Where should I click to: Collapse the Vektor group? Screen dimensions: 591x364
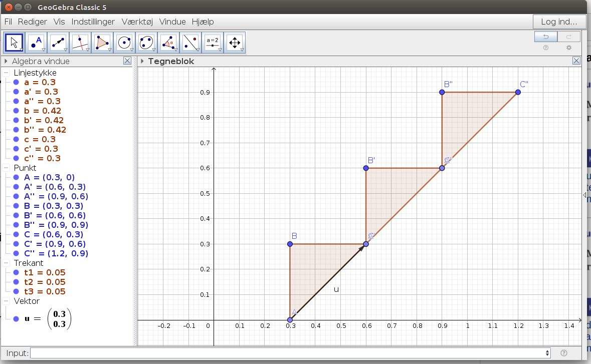6,301
